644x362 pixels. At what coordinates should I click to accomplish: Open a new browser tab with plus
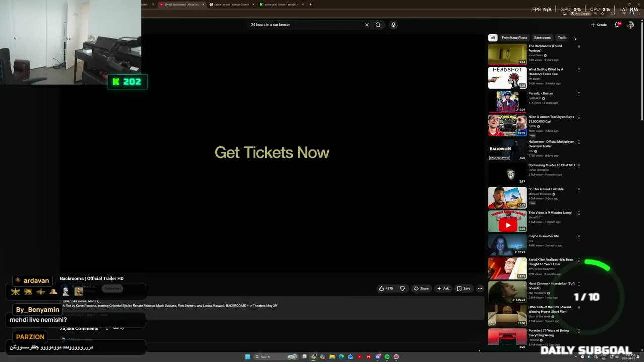coord(310,4)
